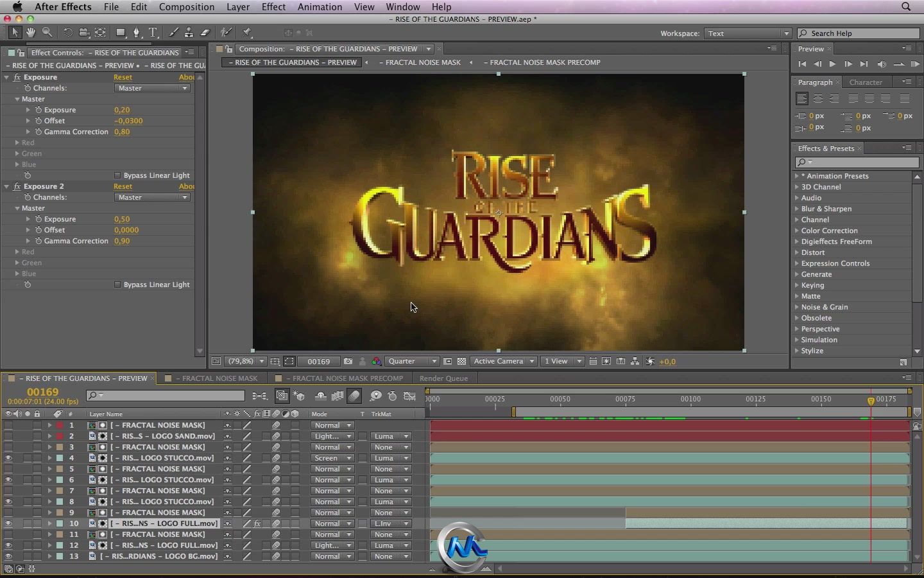Select the Pen tool
Screen dimensions: 924x578
(137, 32)
